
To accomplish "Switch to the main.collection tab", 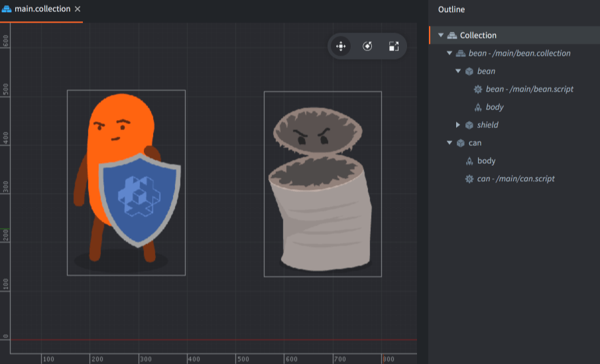I will point(42,9).
